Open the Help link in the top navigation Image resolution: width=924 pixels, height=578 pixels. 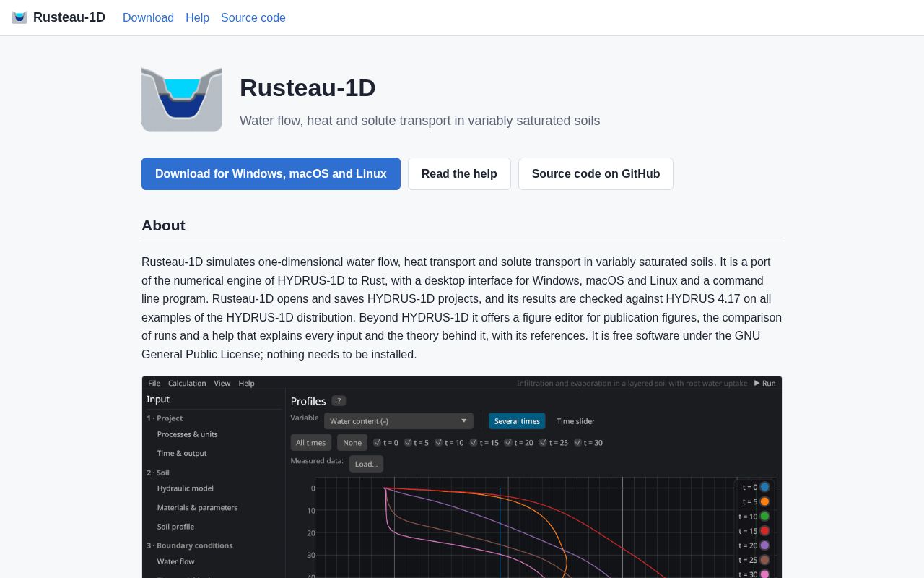(197, 17)
